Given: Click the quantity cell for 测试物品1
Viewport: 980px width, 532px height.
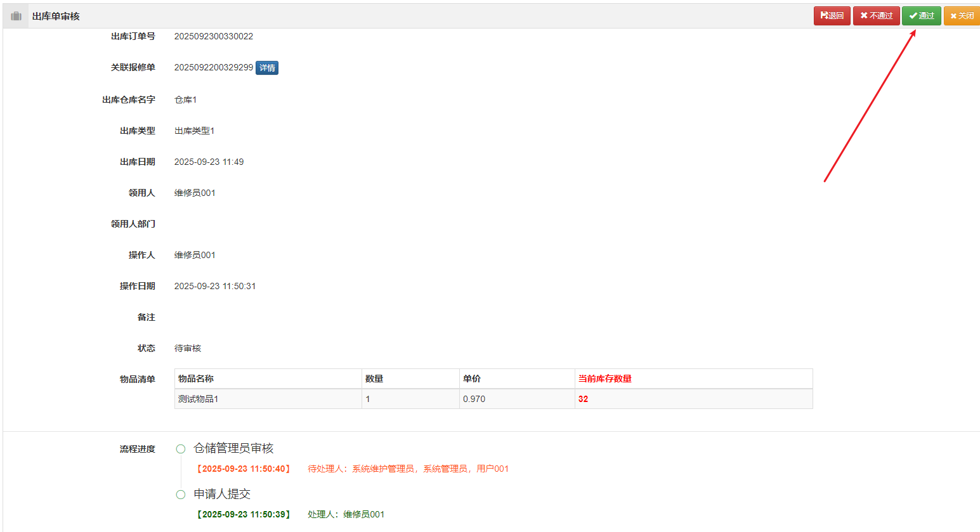Looking at the screenshot, I should coord(410,399).
